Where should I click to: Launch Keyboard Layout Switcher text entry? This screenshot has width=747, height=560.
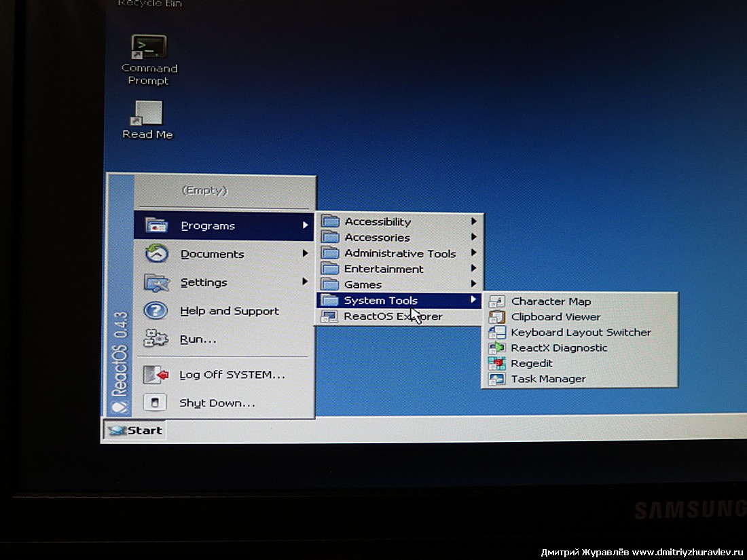[581, 333]
